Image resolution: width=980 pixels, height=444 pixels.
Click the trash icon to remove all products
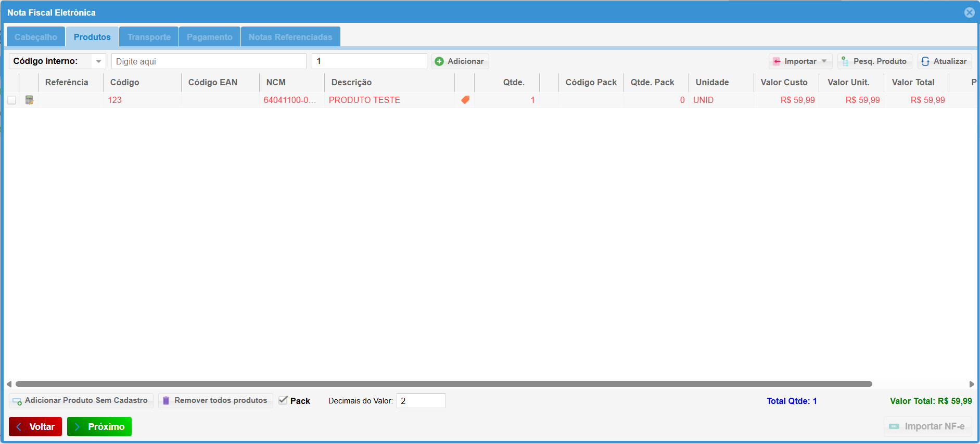point(166,400)
